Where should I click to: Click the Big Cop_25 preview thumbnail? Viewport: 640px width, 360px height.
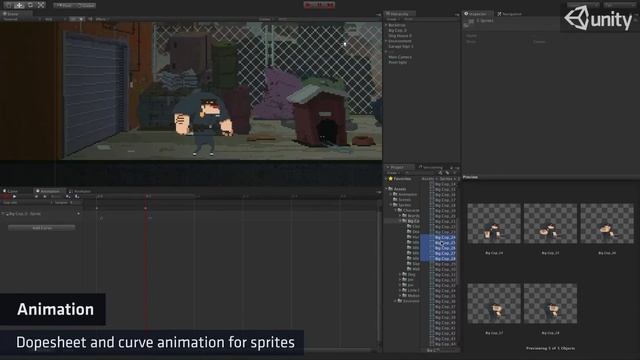(550, 224)
